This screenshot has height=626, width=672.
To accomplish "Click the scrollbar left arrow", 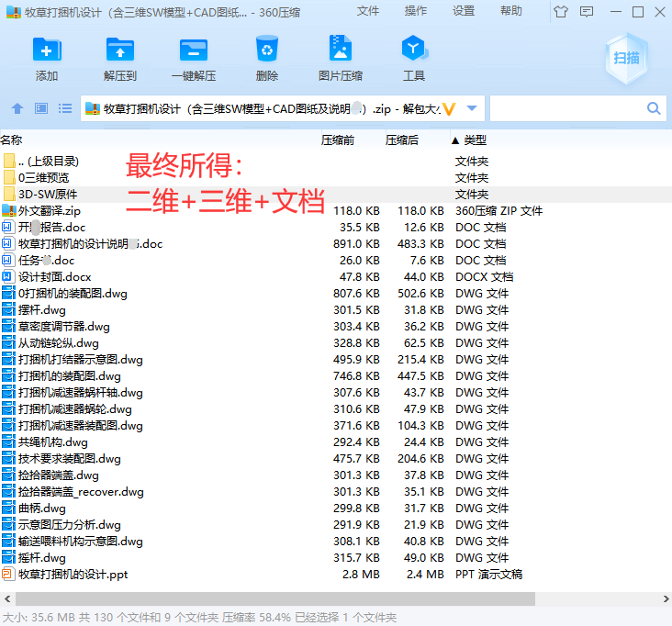I will coord(6,598).
